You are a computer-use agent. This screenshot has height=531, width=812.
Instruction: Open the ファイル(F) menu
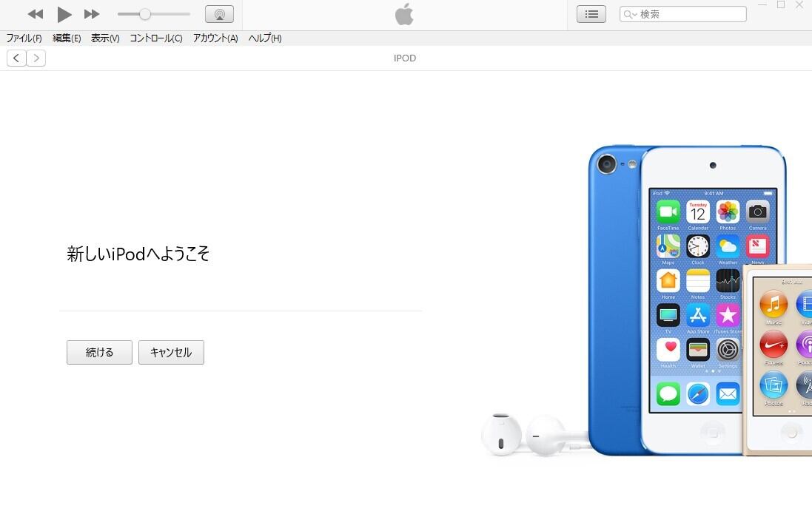pyautogui.click(x=24, y=38)
